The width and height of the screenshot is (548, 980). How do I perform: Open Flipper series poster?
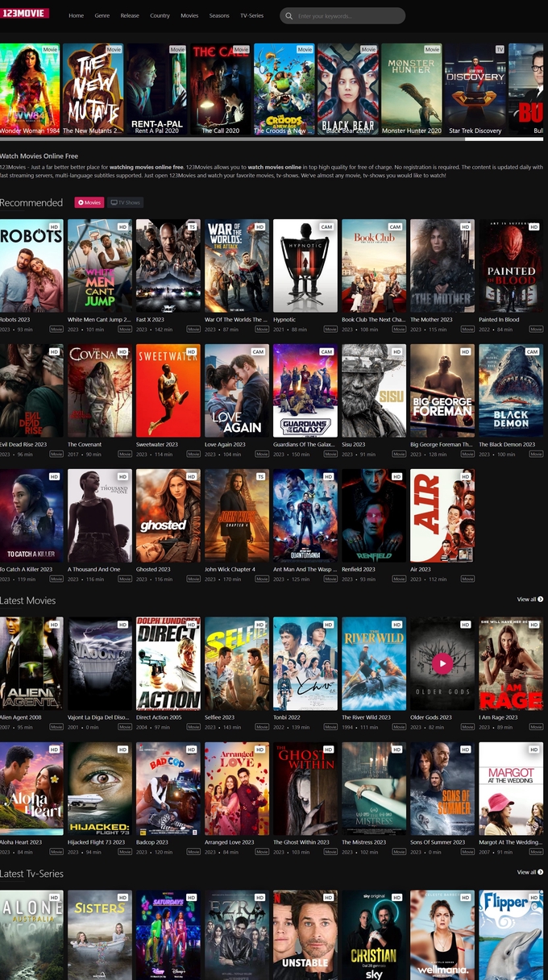click(x=511, y=935)
